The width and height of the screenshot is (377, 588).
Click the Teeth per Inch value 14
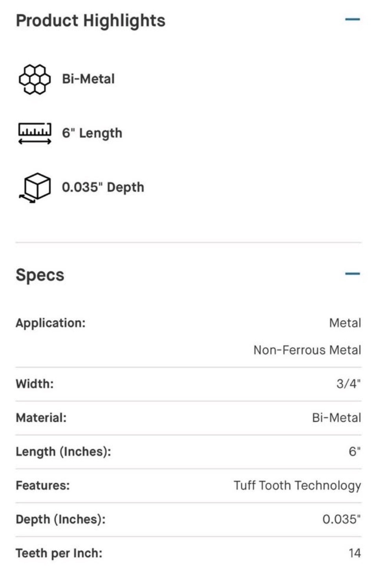(x=355, y=553)
